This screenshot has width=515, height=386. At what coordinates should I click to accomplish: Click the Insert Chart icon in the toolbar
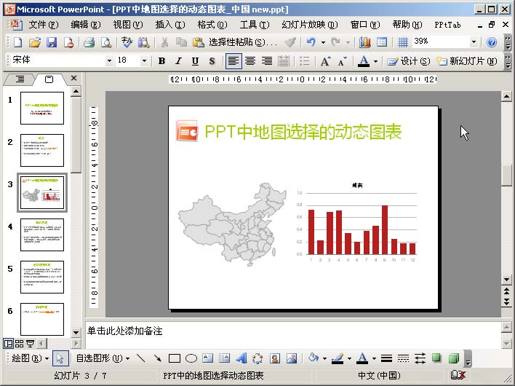pos(365,42)
